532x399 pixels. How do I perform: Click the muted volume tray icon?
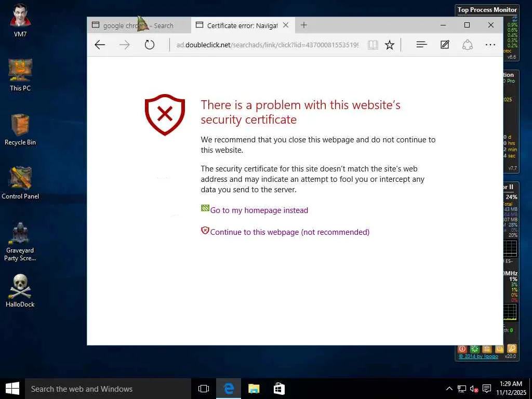(x=474, y=389)
